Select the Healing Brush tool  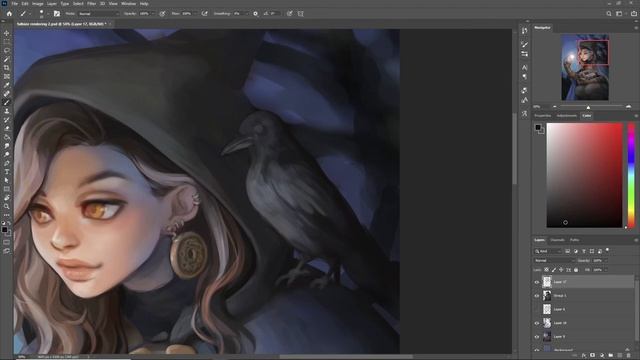(x=7, y=94)
